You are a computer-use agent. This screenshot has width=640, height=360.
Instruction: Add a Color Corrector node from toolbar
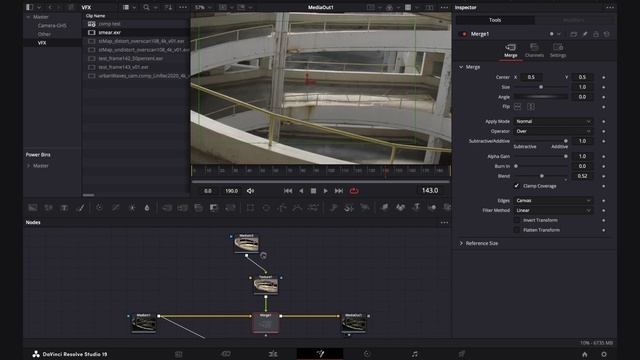pos(99,208)
